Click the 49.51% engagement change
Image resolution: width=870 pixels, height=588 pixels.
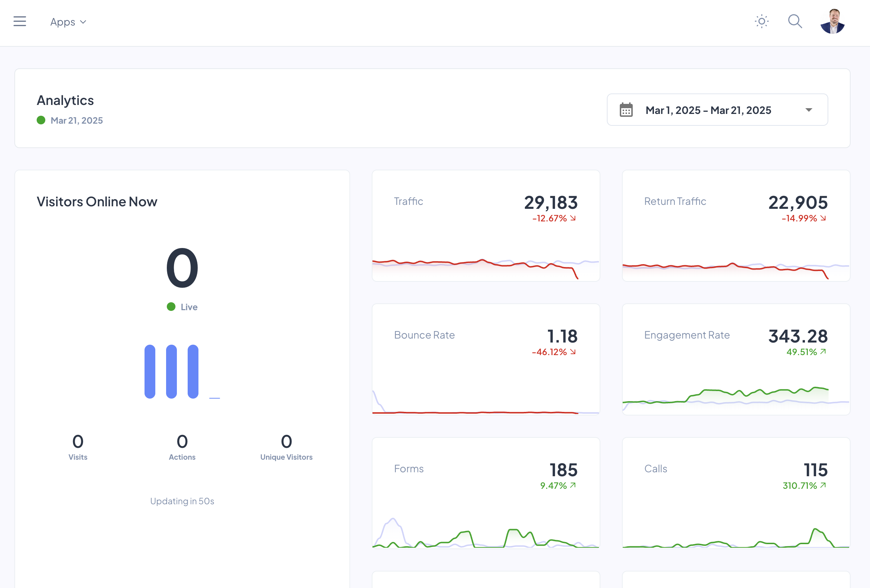click(806, 352)
